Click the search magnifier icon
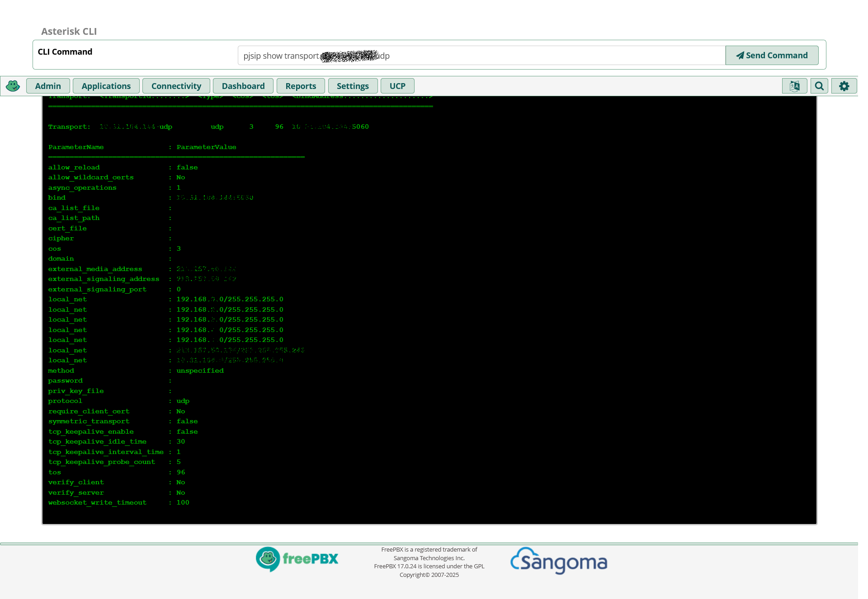The height and width of the screenshot is (599, 868). point(819,86)
